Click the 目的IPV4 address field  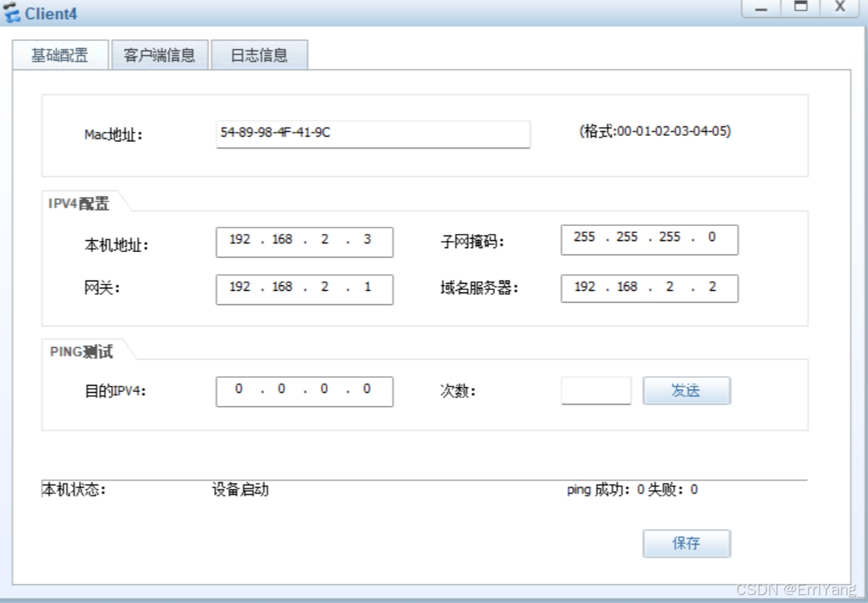pos(304,392)
